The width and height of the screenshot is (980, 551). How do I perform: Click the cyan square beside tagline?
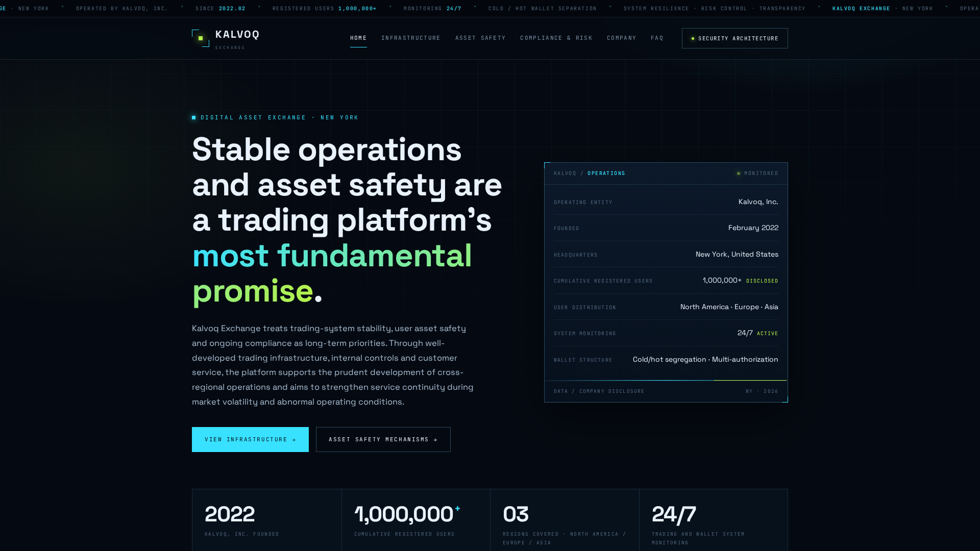[194, 117]
